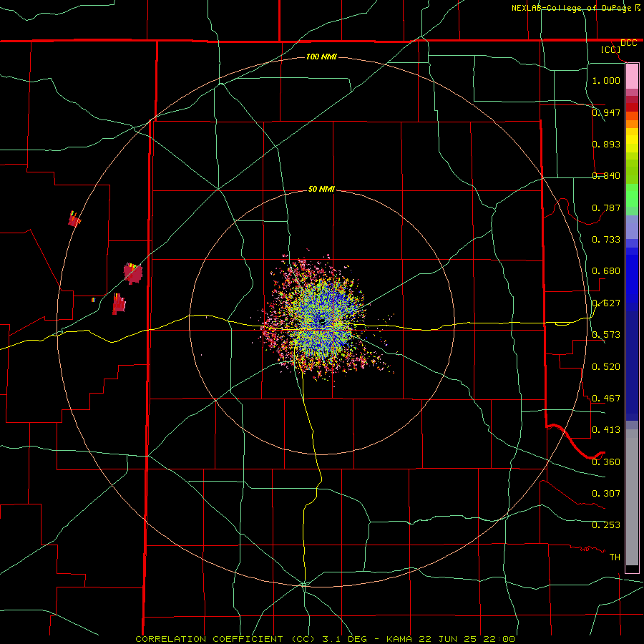Viewport: 644px width, 644px height.
Task: Pick the bright green segment of the color bar
Action: pyautogui.click(x=632, y=195)
